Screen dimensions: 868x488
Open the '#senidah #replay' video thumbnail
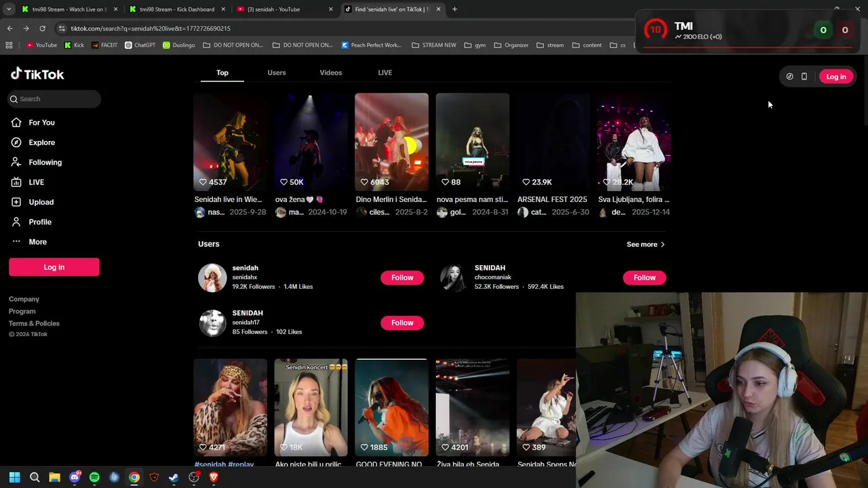click(x=231, y=407)
